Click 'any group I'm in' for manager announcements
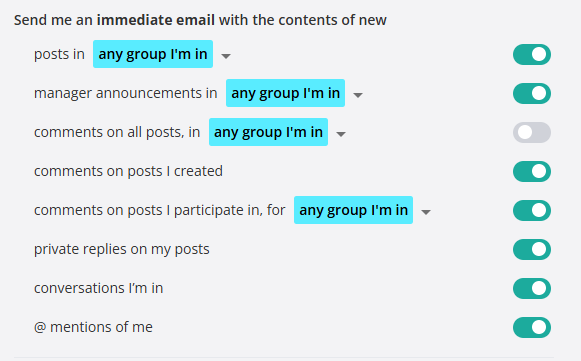581x361 pixels. pos(285,93)
